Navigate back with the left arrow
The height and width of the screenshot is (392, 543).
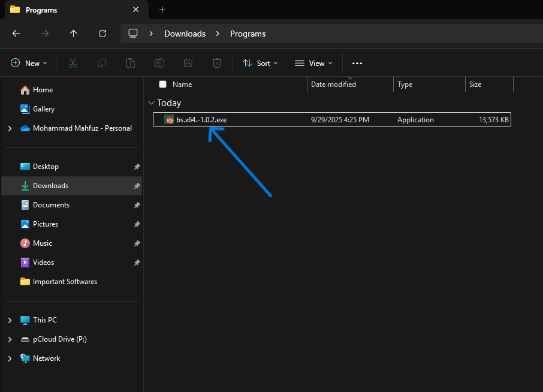click(16, 34)
